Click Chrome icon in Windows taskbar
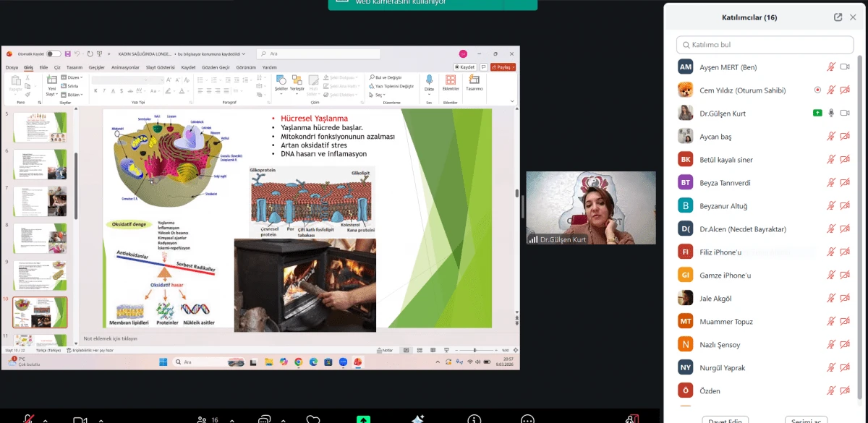 298,362
